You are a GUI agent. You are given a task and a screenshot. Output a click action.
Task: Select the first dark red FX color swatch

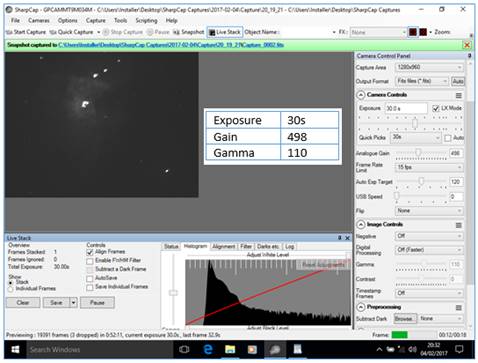click(413, 32)
